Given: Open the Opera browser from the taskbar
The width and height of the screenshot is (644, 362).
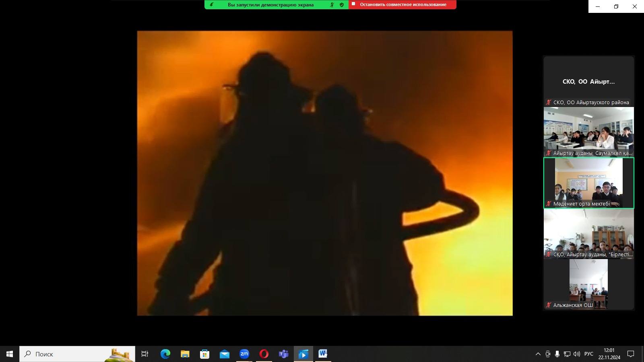Looking at the screenshot, I should coord(264,354).
